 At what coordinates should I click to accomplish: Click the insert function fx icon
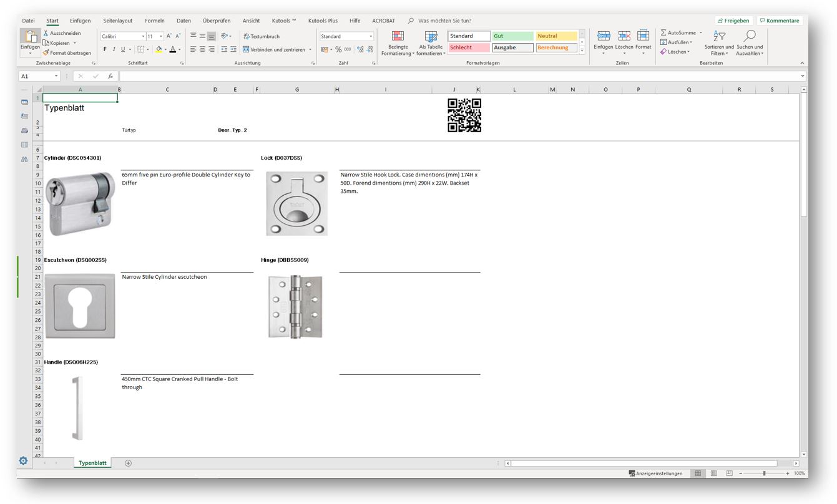(110, 76)
